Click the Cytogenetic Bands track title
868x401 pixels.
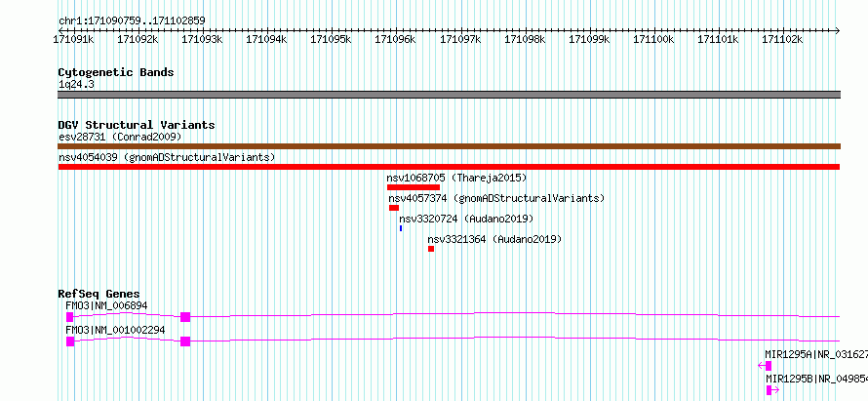pyautogui.click(x=116, y=72)
